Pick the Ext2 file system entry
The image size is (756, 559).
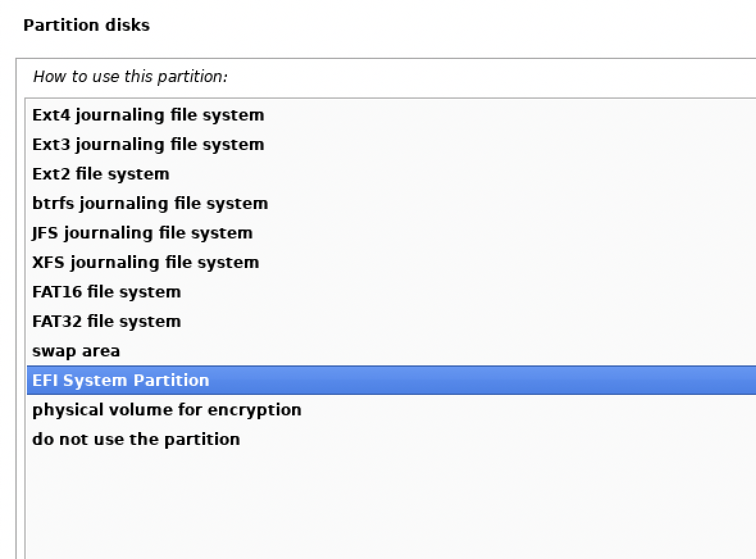point(101,174)
